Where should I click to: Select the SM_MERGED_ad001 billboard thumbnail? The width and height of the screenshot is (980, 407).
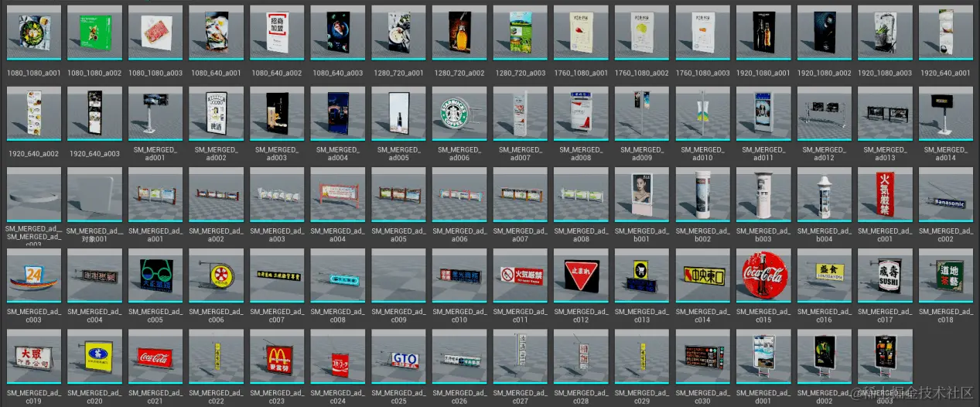click(x=155, y=113)
